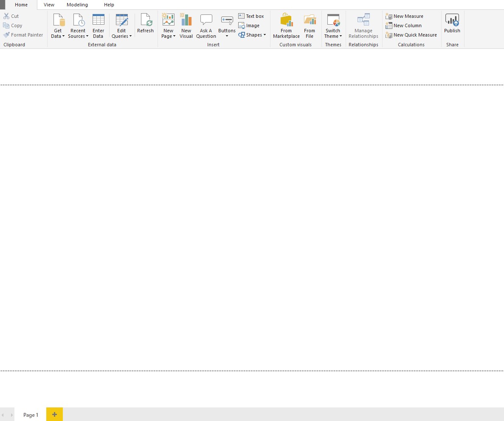
Task: Open Manage Relationships
Action: point(363,26)
